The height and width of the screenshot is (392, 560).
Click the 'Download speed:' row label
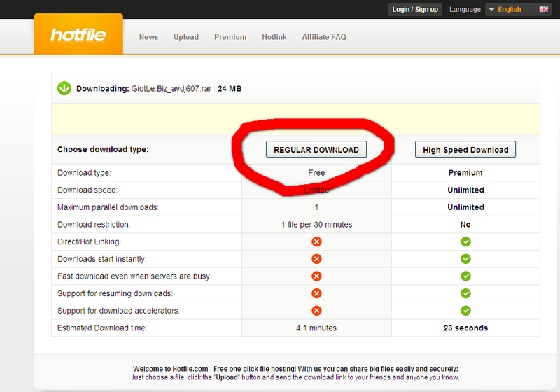coord(87,190)
